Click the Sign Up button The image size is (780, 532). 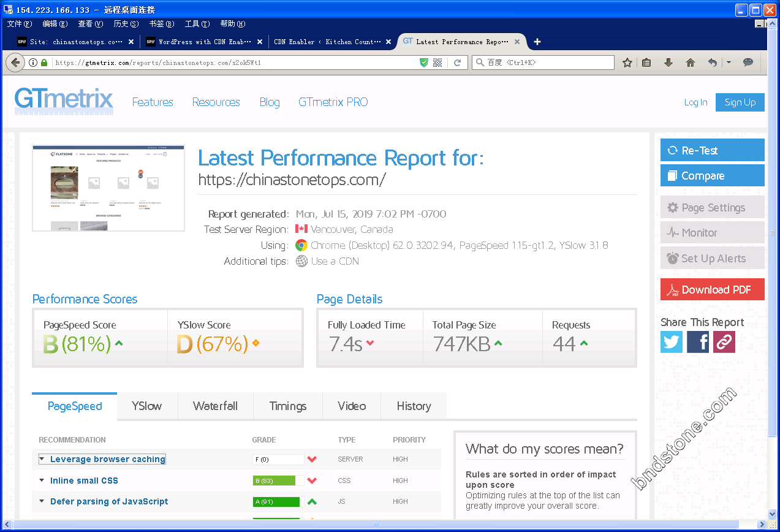click(x=740, y=102)
